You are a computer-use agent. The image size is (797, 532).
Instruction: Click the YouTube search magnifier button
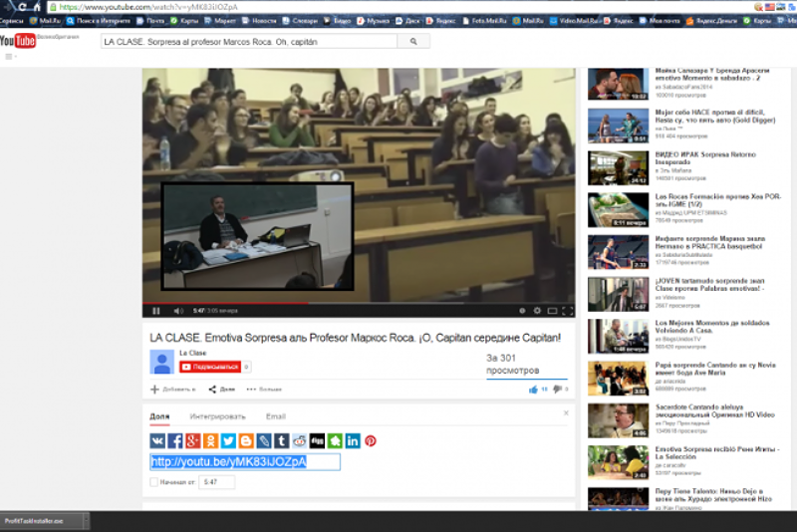(x=412, y=41)
